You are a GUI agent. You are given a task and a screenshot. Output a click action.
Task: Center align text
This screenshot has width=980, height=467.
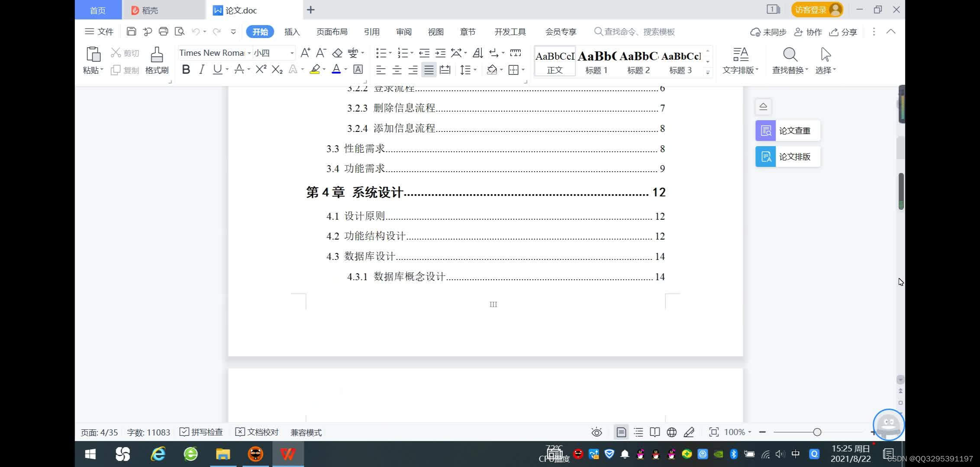[397, 70]
